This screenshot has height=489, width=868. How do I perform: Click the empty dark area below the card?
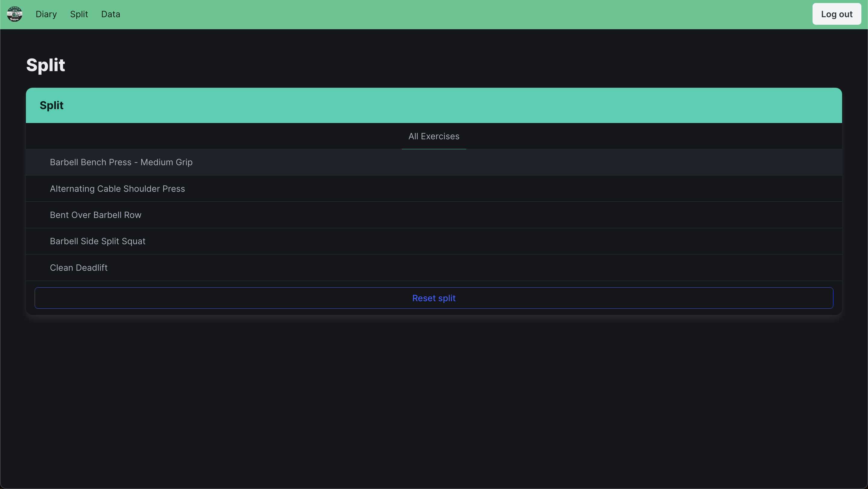pyautogui.click(x=434, y=401)
